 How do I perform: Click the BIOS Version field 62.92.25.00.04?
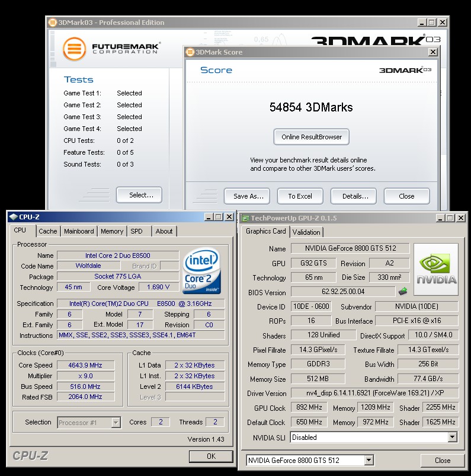(x=343, y=292)
